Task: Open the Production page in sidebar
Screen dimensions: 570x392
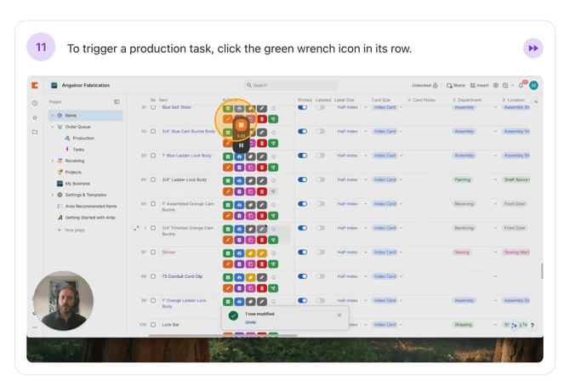Action: [x=83, y=138]
